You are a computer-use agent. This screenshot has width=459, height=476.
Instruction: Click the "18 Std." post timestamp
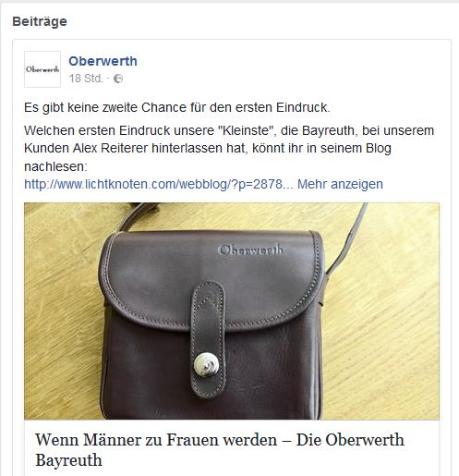[x=86, y=79]
